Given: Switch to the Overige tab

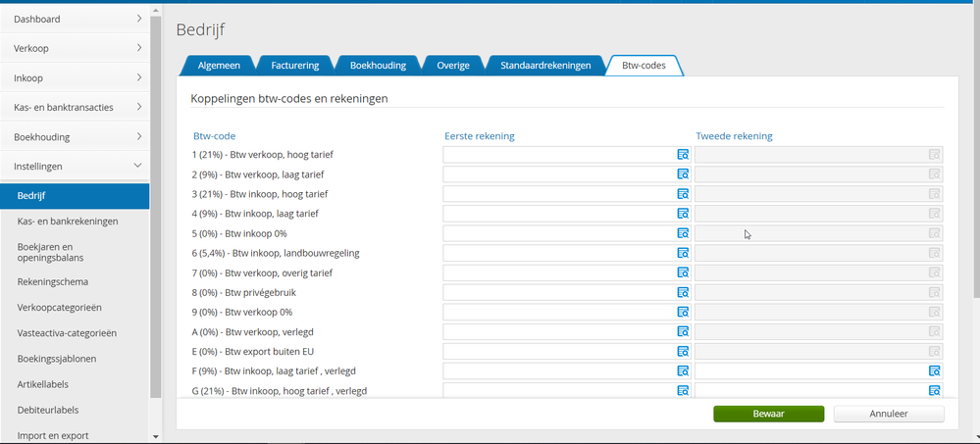Looking at the screenshot, I should point(453,65).
